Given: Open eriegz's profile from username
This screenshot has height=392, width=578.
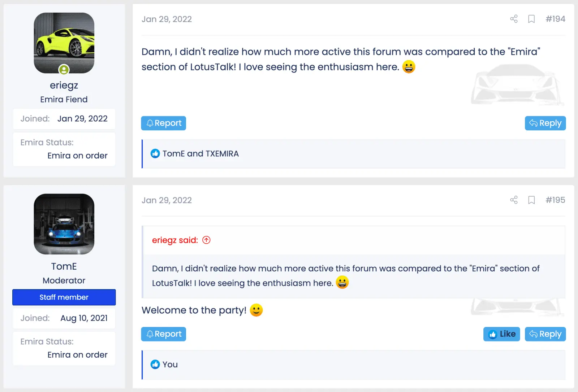Looking at the screenshot, I should point(64,85).
